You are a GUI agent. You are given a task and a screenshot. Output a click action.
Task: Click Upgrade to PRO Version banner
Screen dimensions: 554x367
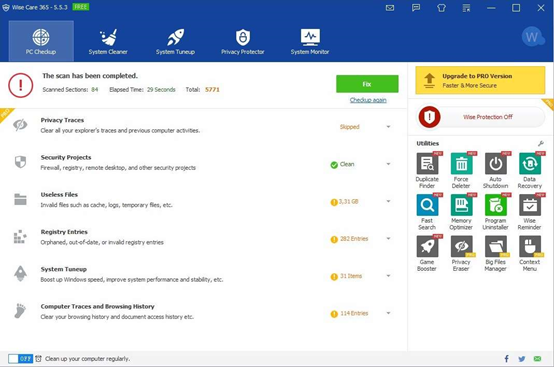480,80
